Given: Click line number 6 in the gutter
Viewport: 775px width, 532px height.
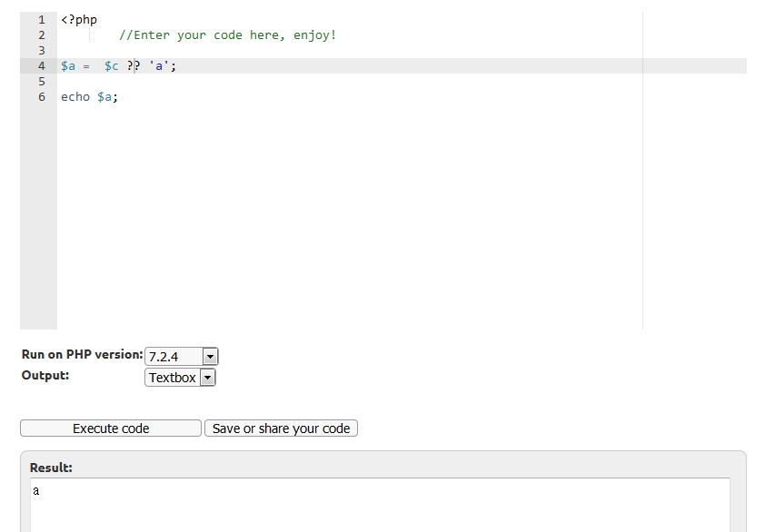Looking at the screenshot, I should pyautogui.click(x=41, y=96).
